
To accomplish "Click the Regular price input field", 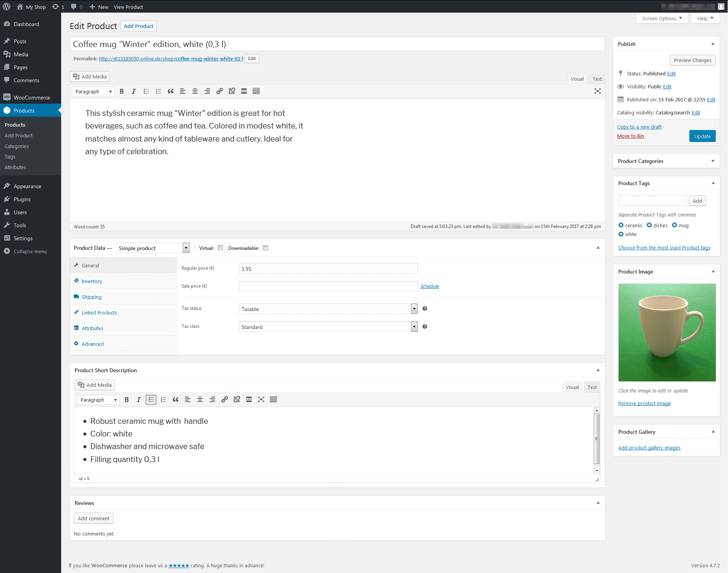I will tap(328, 269).
